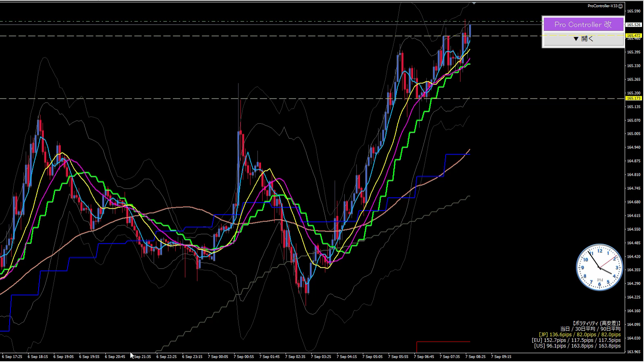This screenshot has height=362, width=644.
Task: Select the yellow 165.173 price level label
Action: (634, 99)
